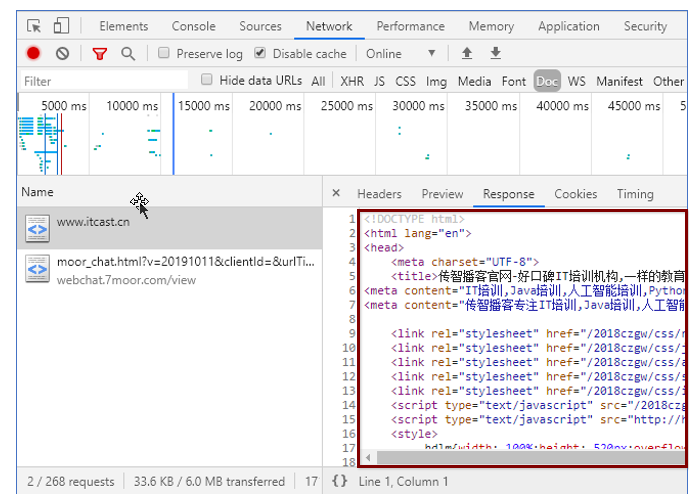Close the request details panel with X

pos(336,194)
